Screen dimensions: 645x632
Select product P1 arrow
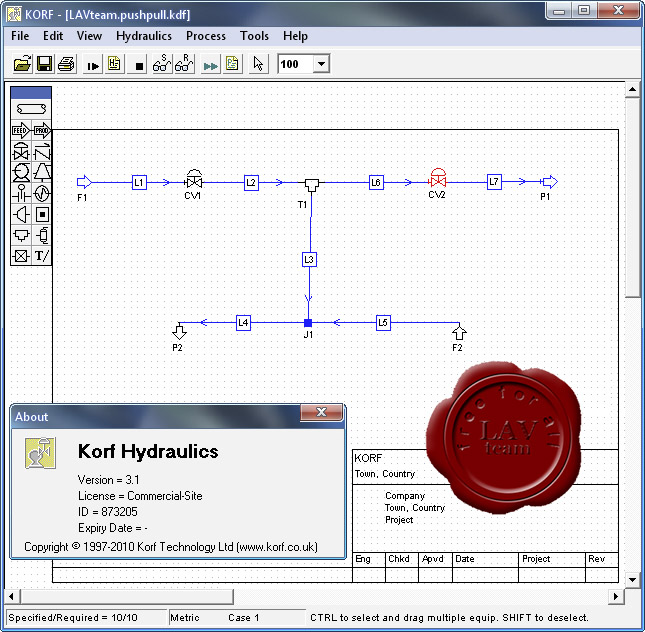click(550, 181)
